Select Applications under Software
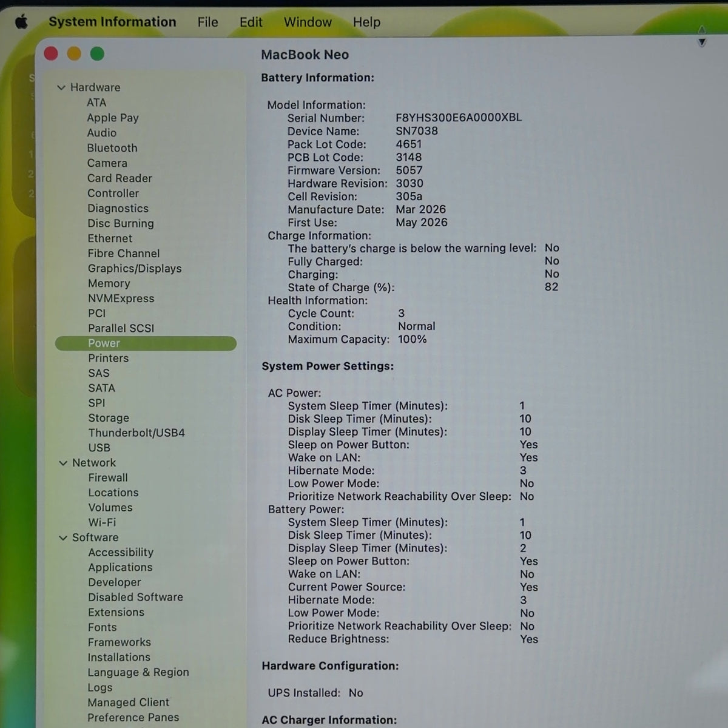728x728 pixels. [120, 567]
